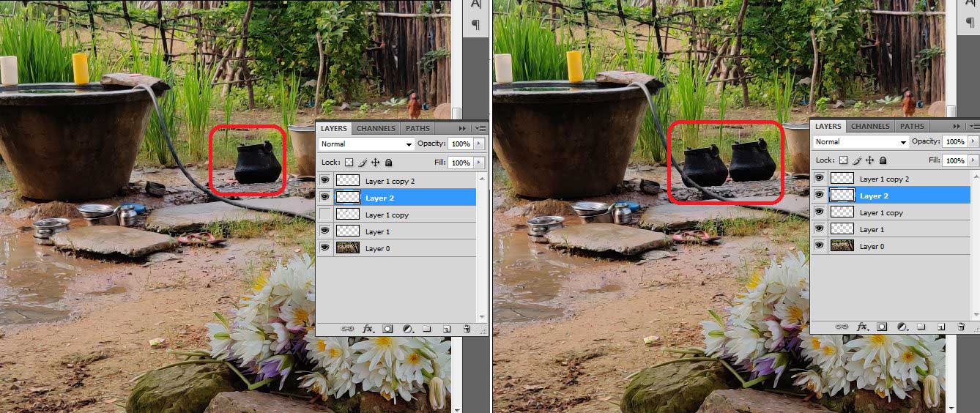Click Opacity value field in left panel
980x413 pixels.
click(x=461, y=144)
